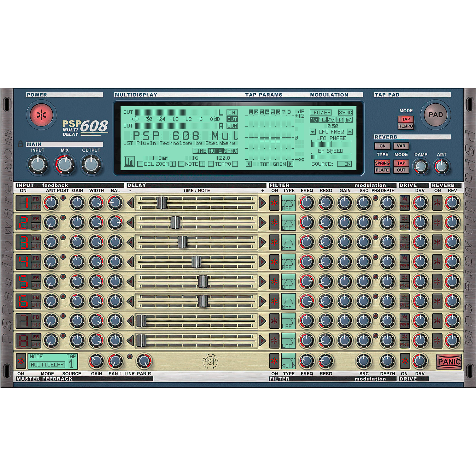Select the random step LFO waveform
Screen dimensions: 476x476
point(349,120)
